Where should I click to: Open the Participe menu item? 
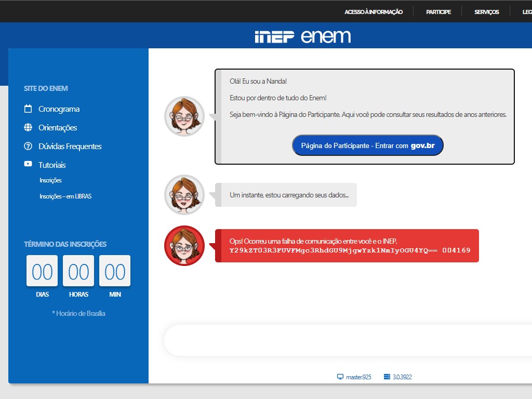438,12
